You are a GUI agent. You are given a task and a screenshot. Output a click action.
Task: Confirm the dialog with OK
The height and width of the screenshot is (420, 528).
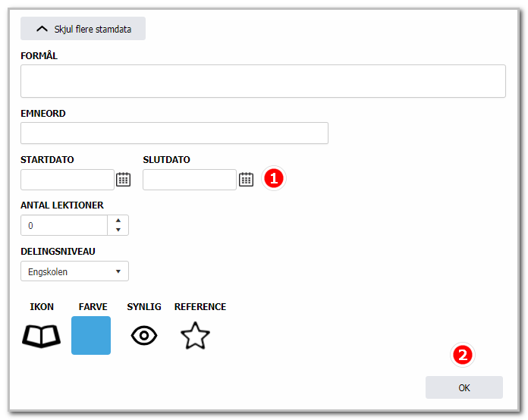click(464, 387)
